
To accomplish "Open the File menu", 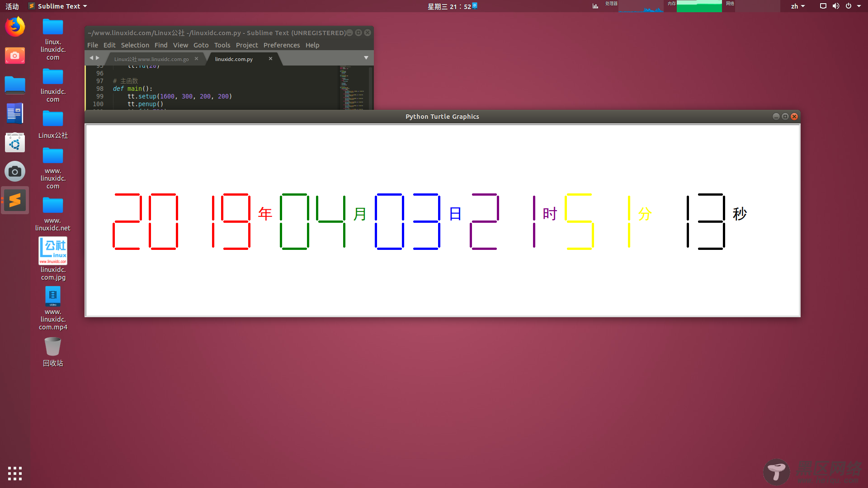I will [92, 45].
